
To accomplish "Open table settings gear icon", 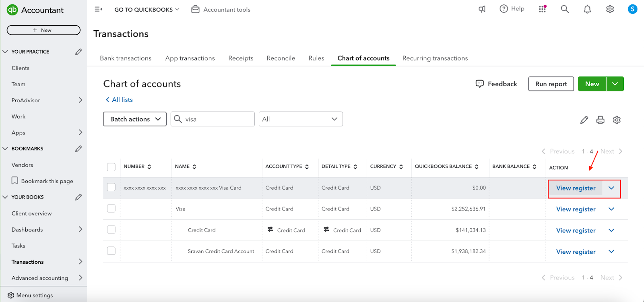I will pos(617,120).
